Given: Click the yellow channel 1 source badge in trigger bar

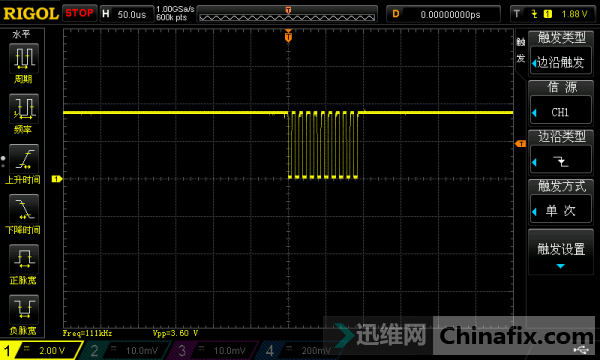Looking at the screenshot, I should pos(548,14).
